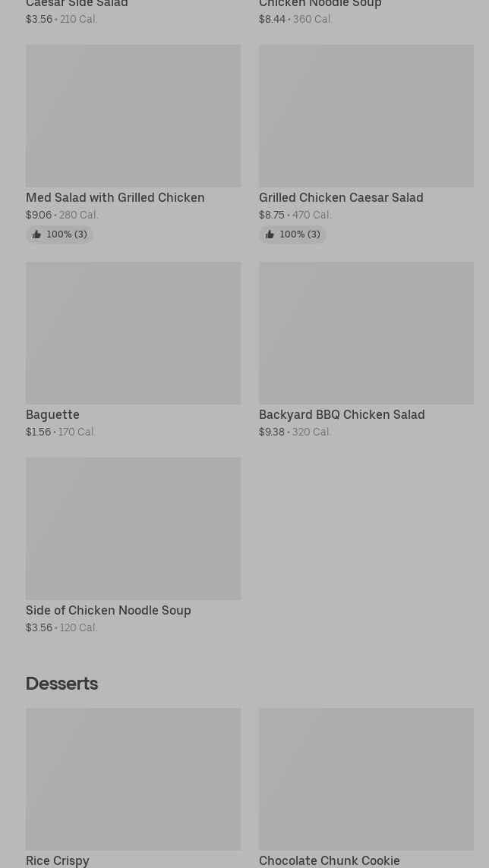Open the Side of Chicken Noodle Soup image
The height and width of the screenshot is (868, 489).
pyautogui.click(x=133, y=528)
